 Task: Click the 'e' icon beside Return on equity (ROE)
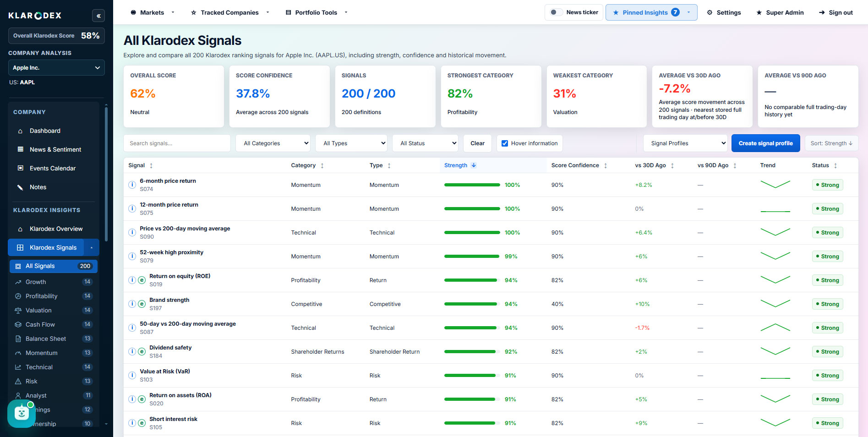click(x=142, y=280)
